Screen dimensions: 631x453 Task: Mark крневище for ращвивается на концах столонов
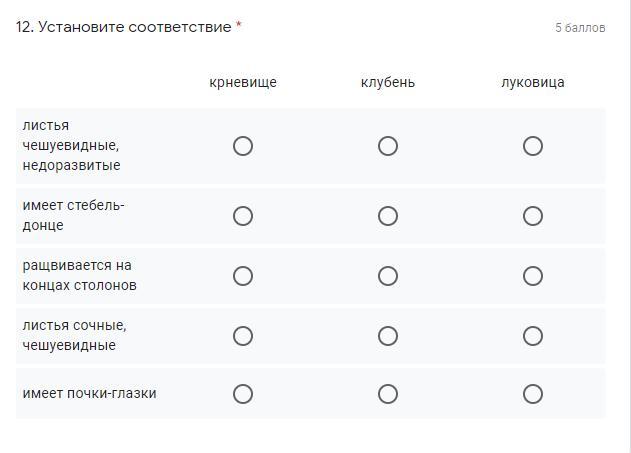coord(243,276)
